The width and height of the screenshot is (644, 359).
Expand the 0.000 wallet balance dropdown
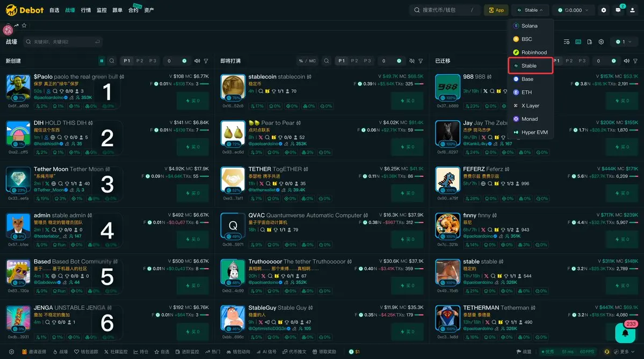click(573, 10)
